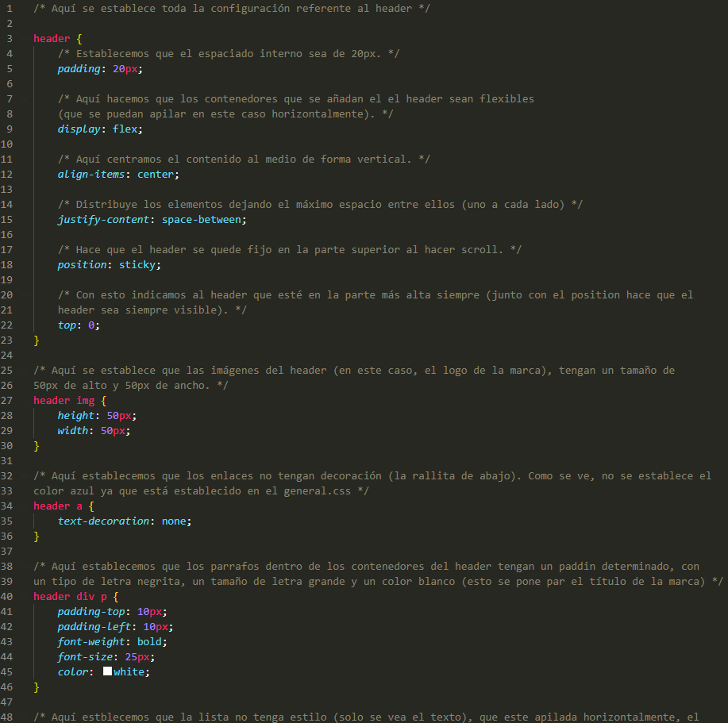Click the 'space-between' value
Image resolution: width=728 pixels, height=723 pixels.
coord(202,220)
